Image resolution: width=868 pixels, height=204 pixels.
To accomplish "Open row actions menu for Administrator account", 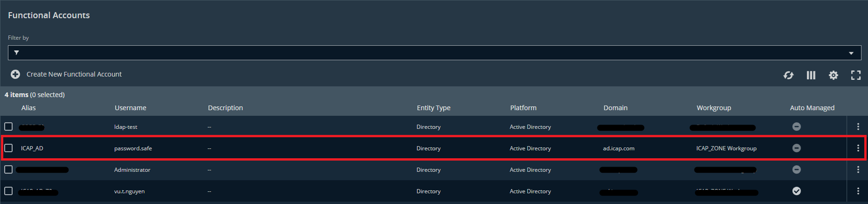I will point(858,169).
